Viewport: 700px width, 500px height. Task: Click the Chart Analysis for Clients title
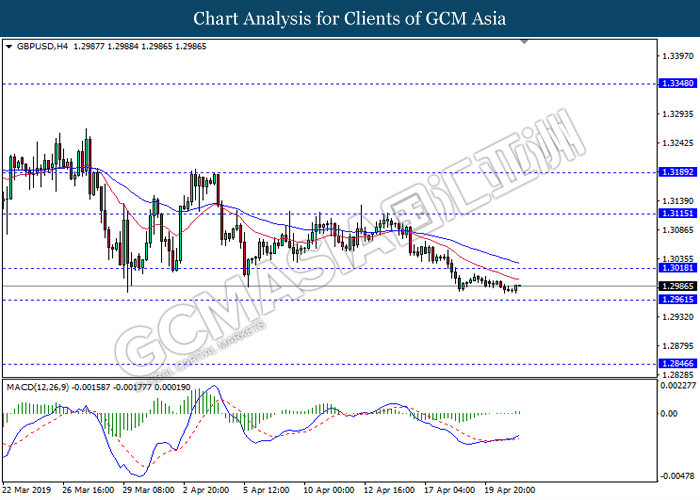[350, 19]
